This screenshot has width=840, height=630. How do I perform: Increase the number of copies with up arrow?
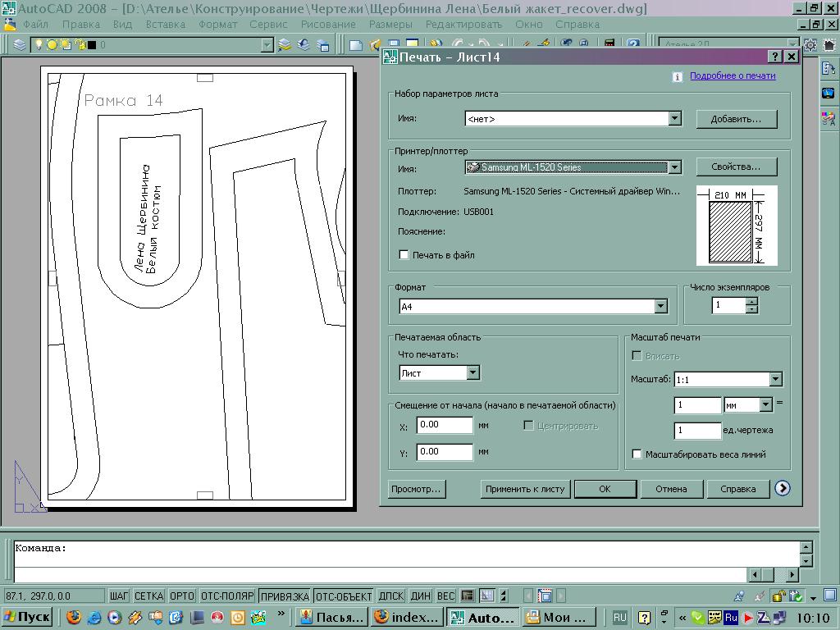coord(751,301)
